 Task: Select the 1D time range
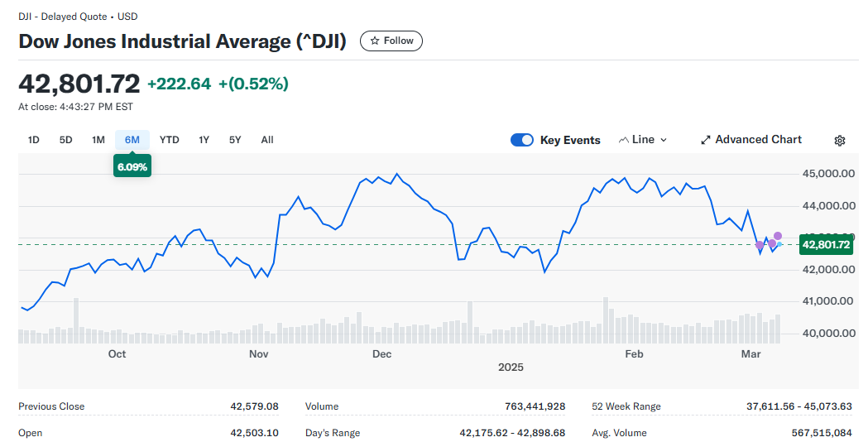(34, 140)
